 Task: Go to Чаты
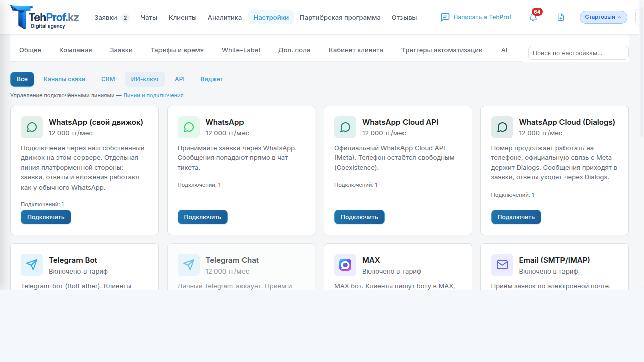[149, 17]
